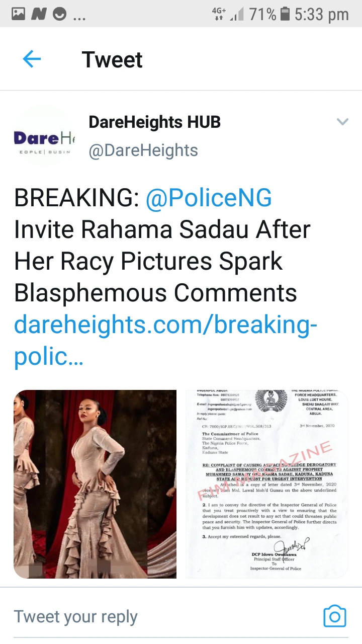
Task: Tap the N notification icon in status bar
Action: pos(39,14)
